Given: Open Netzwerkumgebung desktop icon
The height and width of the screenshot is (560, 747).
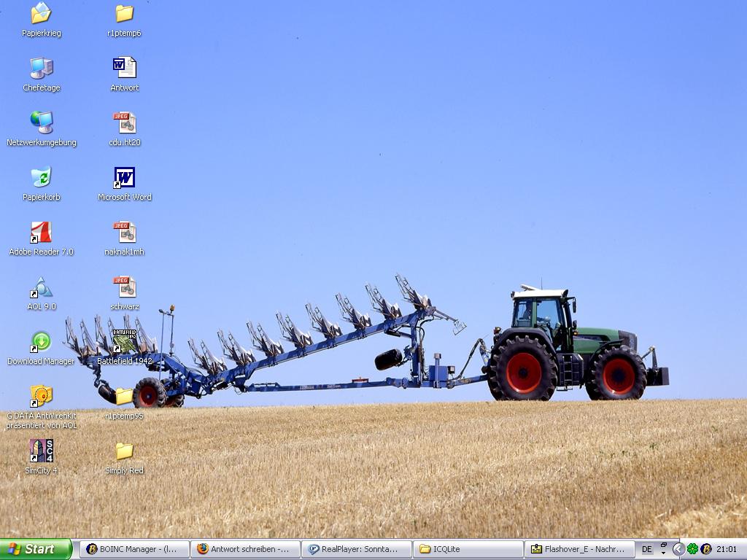Looking at the screenshot, I should pos(41,122).
